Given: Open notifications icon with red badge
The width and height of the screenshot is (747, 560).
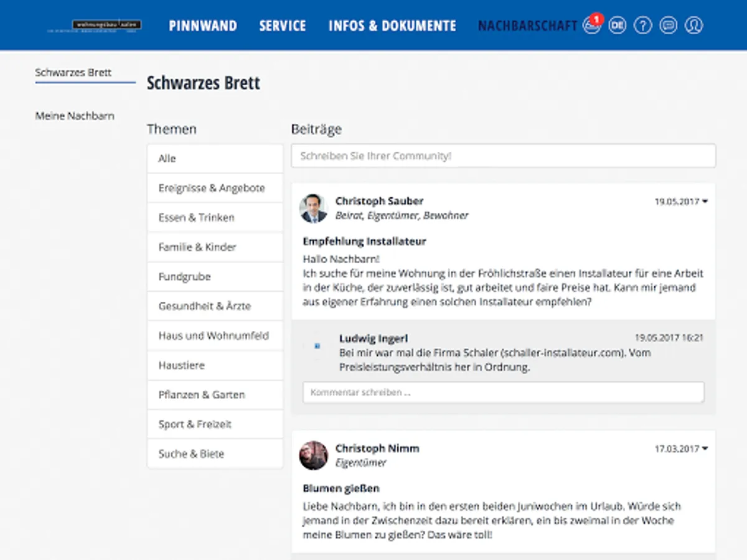Looking at the screenshot, I should click(x=592, y=25).
